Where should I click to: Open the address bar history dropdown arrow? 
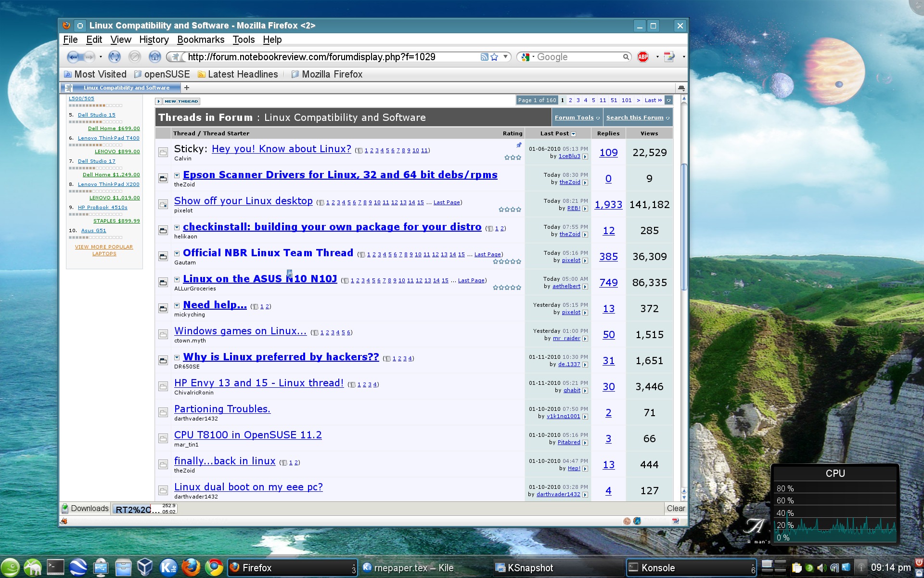505,57
